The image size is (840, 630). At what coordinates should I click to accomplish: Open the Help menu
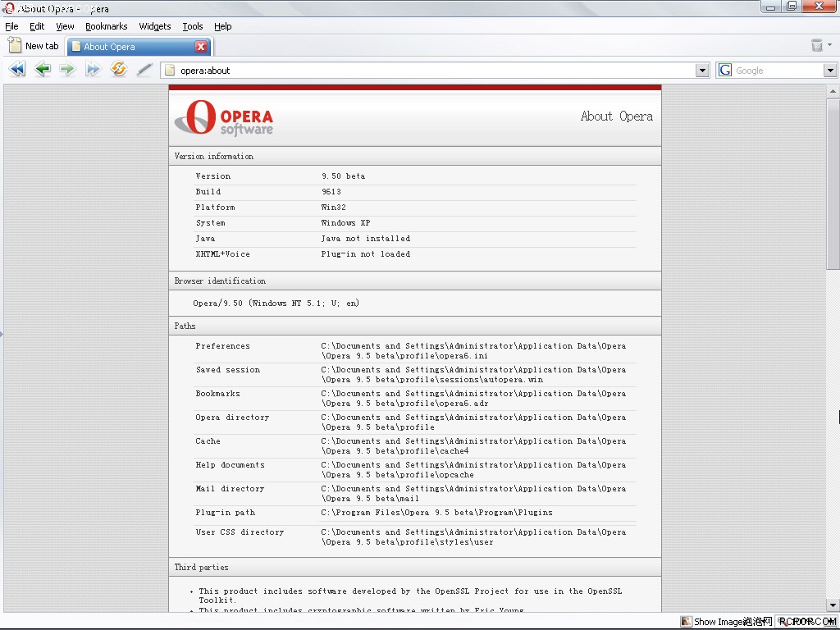[x=223, y=26]
